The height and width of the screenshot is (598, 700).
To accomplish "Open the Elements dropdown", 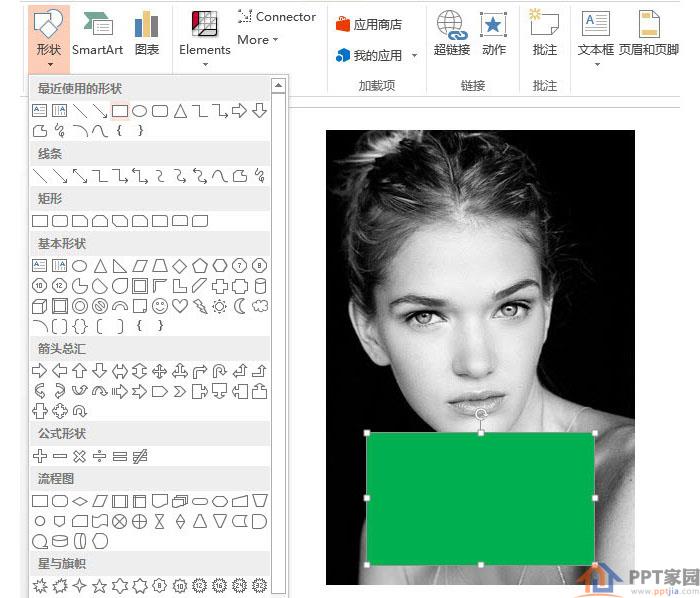I will click(x=204, y=38).
